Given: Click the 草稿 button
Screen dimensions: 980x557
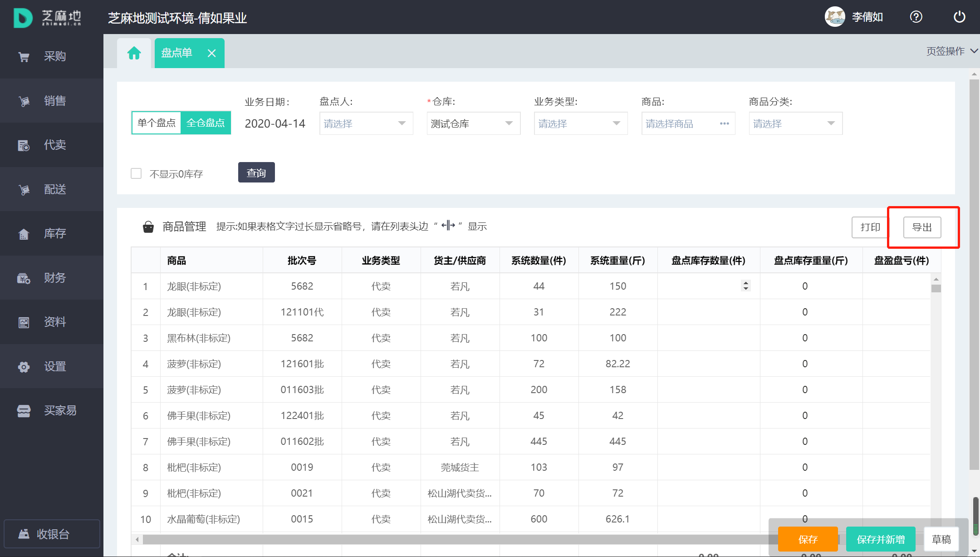Looking at the screenshot, I should tap(941, 539).
